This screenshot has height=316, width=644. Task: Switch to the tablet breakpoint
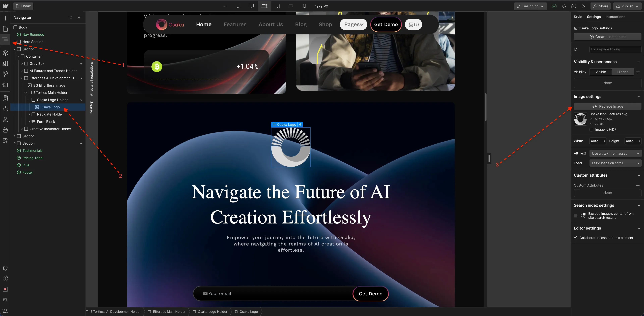click(278, 6)
